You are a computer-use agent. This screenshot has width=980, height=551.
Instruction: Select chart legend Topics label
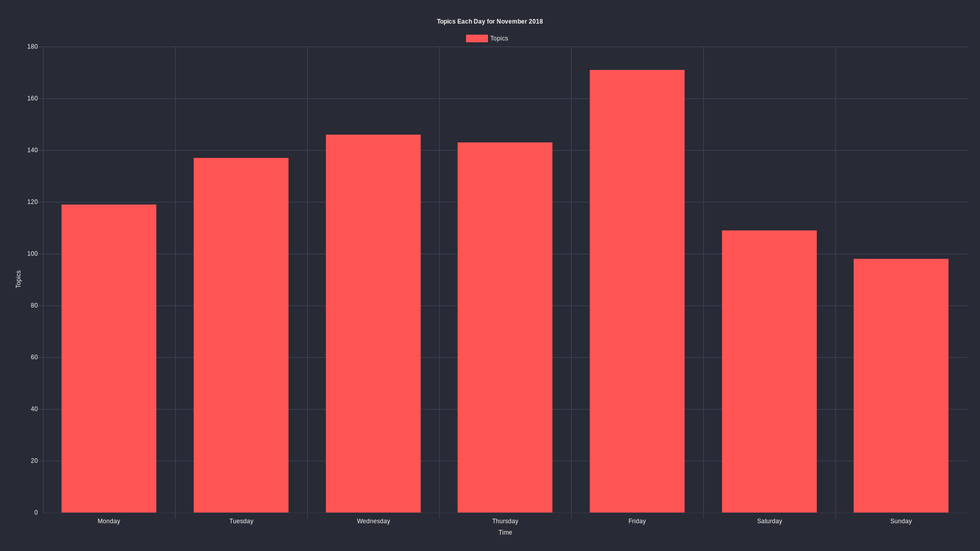pyautogui.click(x=499, y=38)
